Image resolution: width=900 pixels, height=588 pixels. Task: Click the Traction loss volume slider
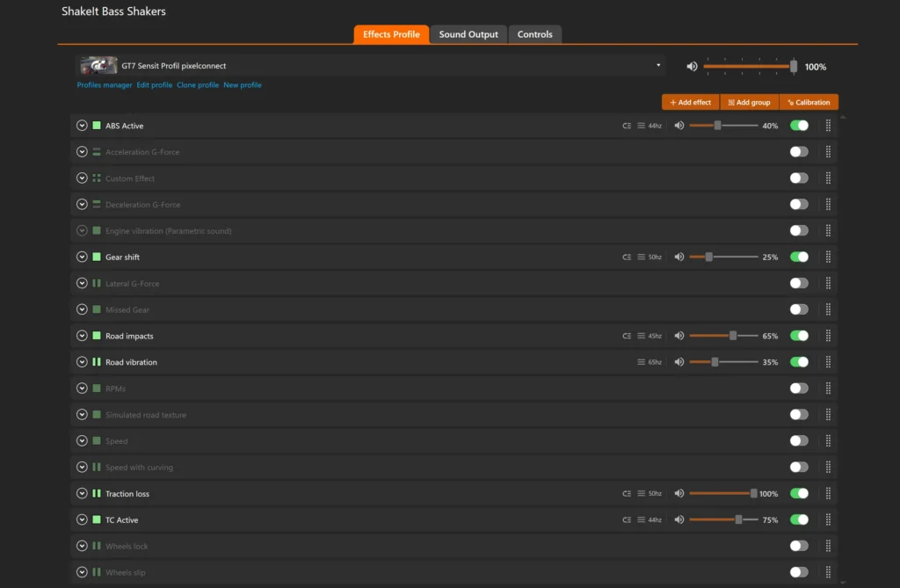tap(723, 493)
